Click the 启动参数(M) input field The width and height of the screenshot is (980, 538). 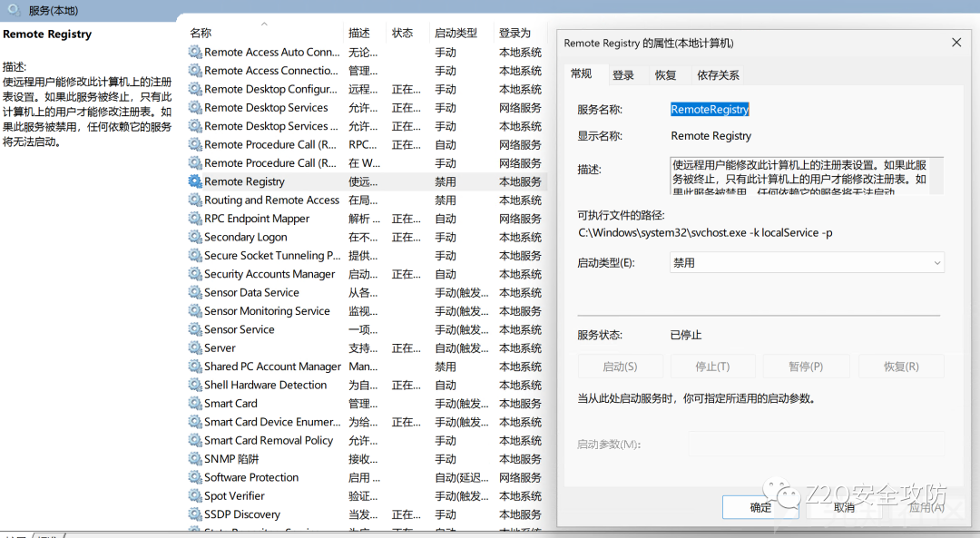click(x=816, y=445)
